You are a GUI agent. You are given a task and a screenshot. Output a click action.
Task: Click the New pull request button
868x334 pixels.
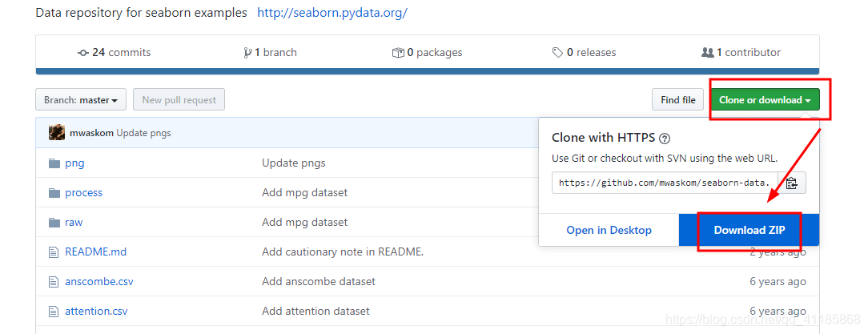179,99
